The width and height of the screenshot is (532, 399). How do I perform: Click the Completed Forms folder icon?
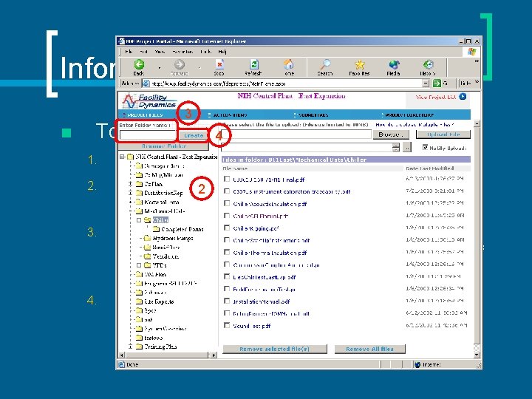click(156, 229)
